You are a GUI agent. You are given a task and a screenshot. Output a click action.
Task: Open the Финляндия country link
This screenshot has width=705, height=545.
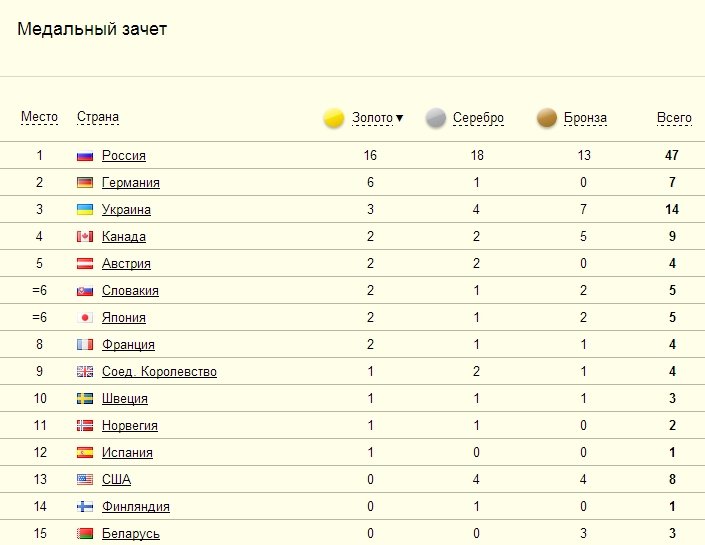(136, 506)
